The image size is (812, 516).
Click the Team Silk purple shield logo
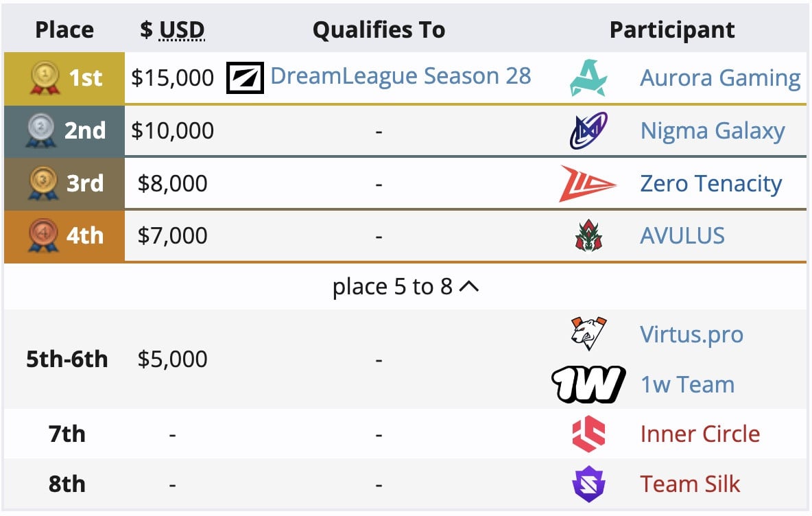click(588, 484)
